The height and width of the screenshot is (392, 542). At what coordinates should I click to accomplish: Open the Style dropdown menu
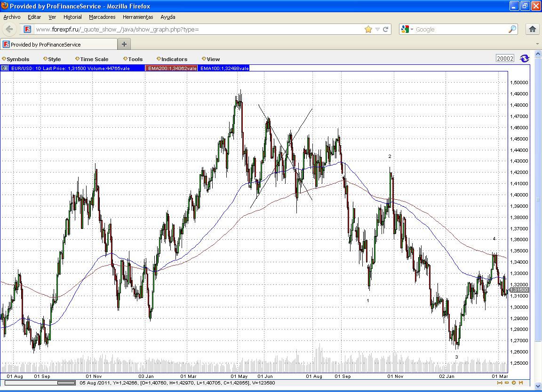tap(52, 59)
